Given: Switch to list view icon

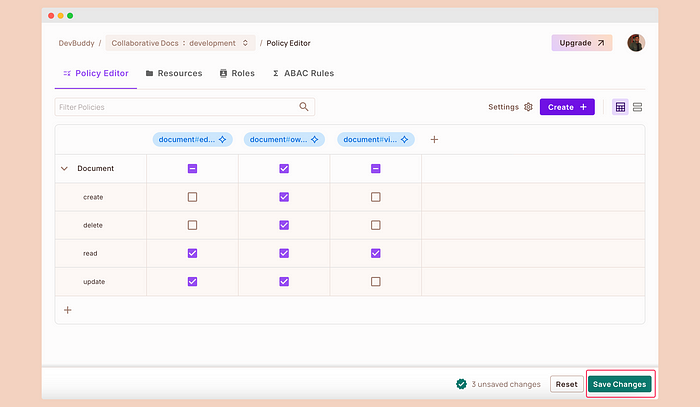Looking at the screenshot, I should (x=638, y=107).
